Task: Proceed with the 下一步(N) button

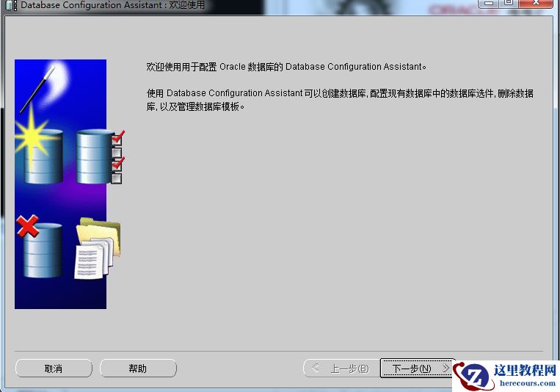Action: (x=417, y=368)
